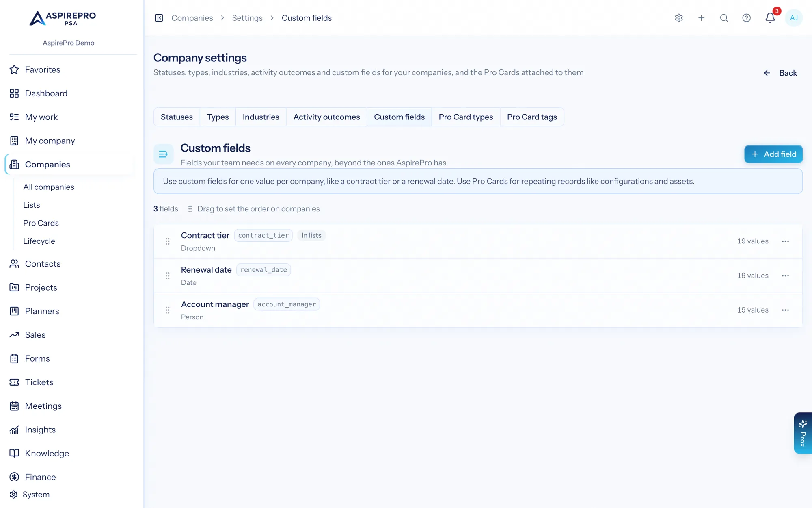Click 19 values on Renewal date row

[x=753, y=276]
